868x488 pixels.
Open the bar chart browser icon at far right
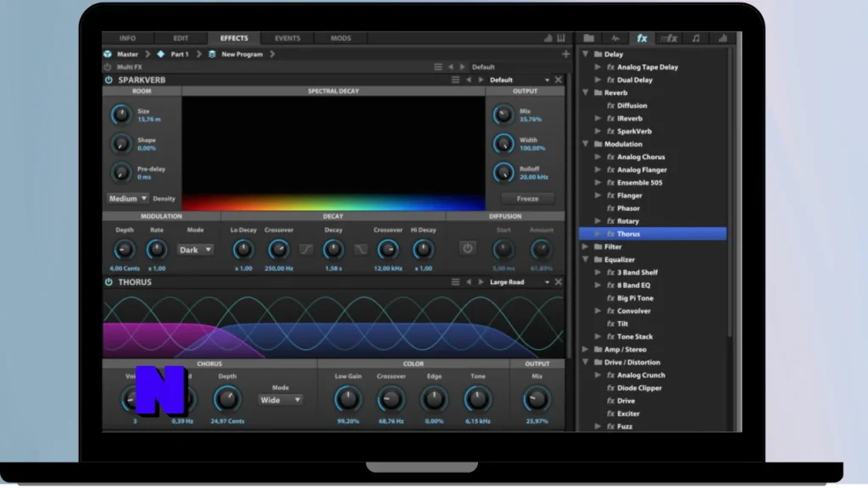click(722, 38)
